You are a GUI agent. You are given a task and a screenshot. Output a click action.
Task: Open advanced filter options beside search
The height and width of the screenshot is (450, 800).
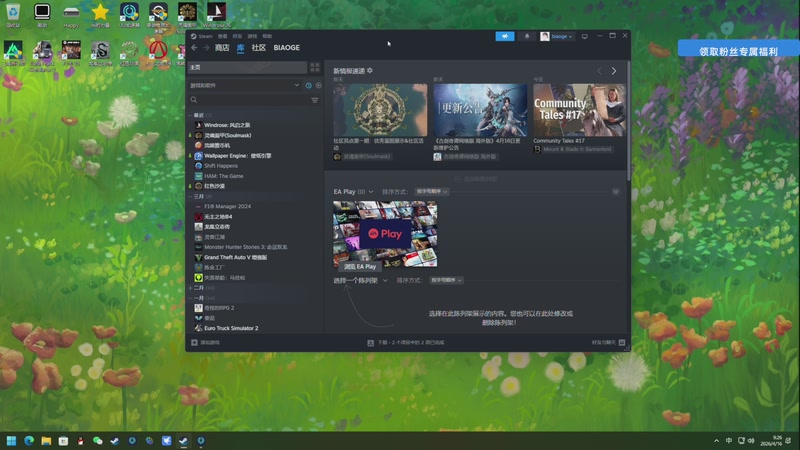pos(315,100)
